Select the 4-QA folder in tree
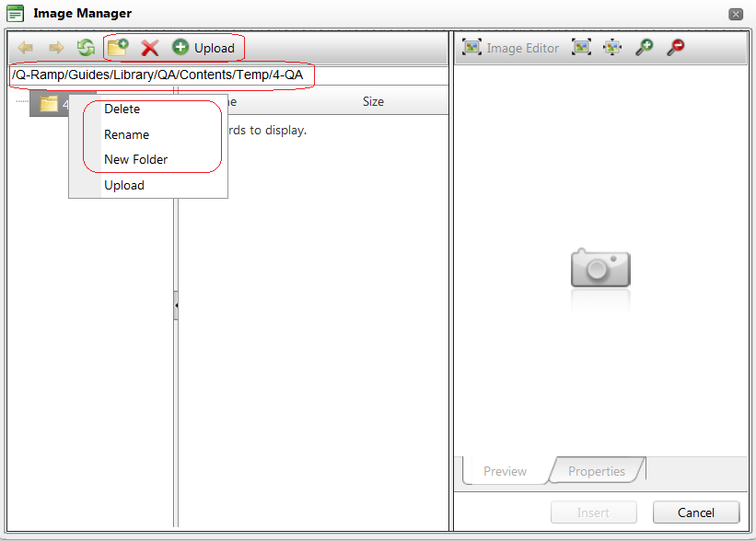 click(50, 104)
